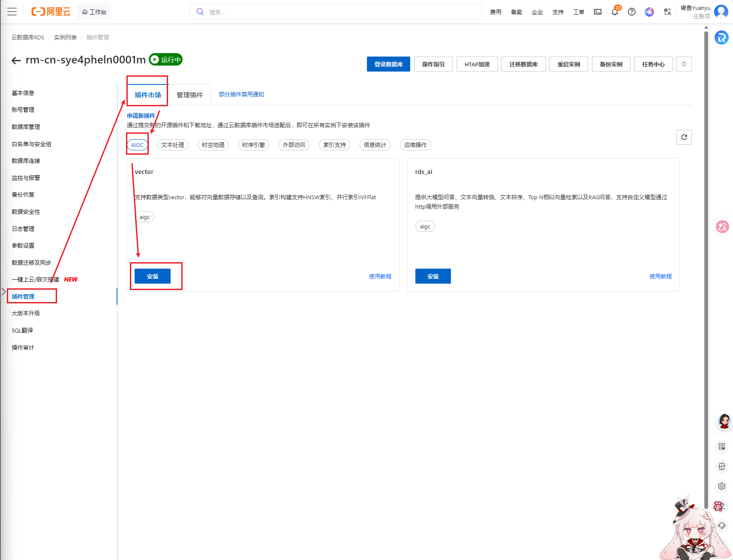Click the back arrow beside instance name
Viewport: 733px width, 560px height.
[x=16, y=60]
